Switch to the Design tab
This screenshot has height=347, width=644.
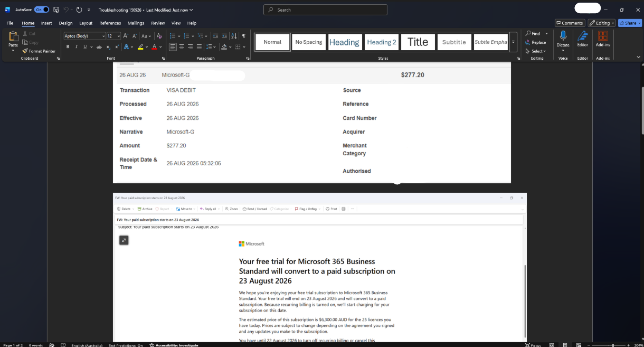point(66,23)
